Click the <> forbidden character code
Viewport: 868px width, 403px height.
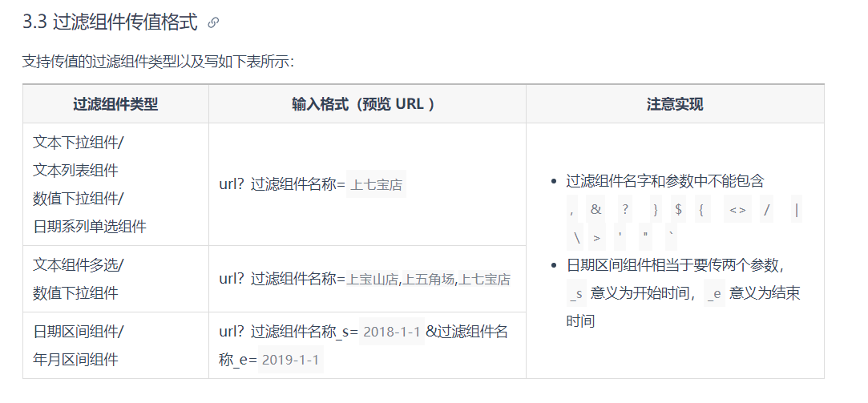(x=737, y=210)
